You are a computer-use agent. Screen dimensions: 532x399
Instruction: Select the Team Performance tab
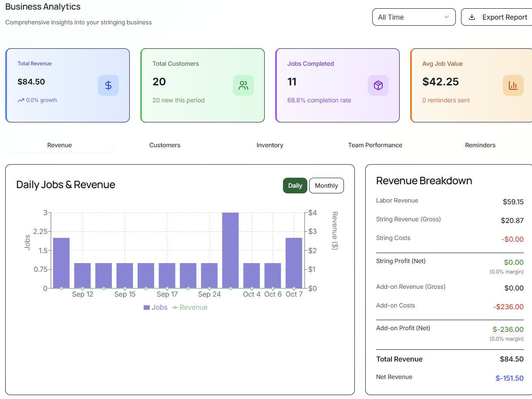click(x=375, y=145)
